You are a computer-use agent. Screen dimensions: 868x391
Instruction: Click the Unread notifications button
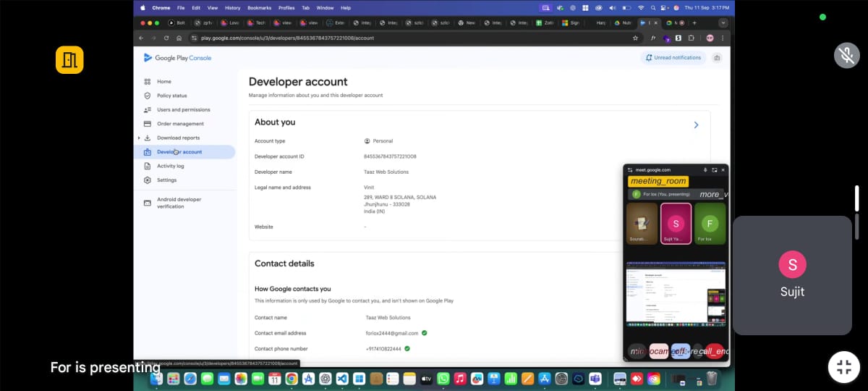pyautogui.click(x=673, y=58)
